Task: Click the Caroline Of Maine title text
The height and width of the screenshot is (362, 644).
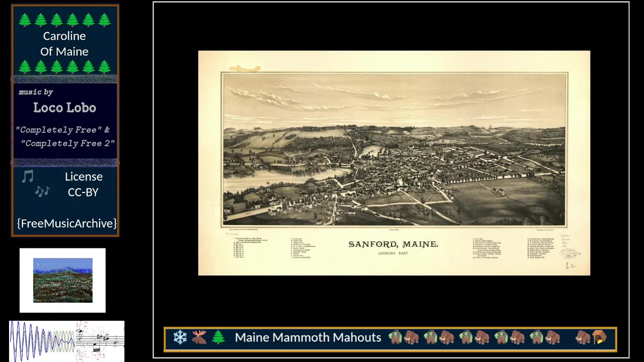Action: (64, 44)
